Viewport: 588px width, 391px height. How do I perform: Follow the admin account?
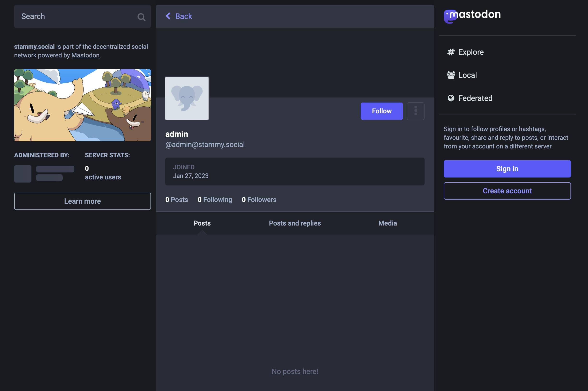(x=382, y=111)
